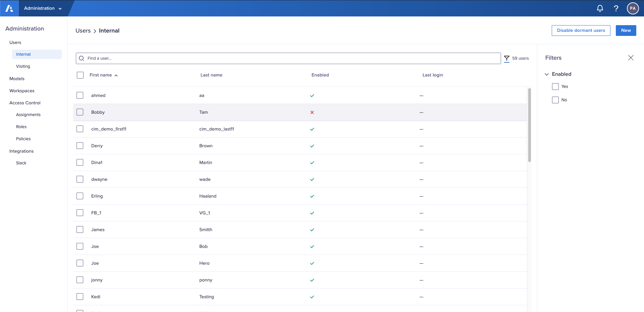644x312 pixels.
Task: Select all users with the header checkbox
Action: coord(80,75)
